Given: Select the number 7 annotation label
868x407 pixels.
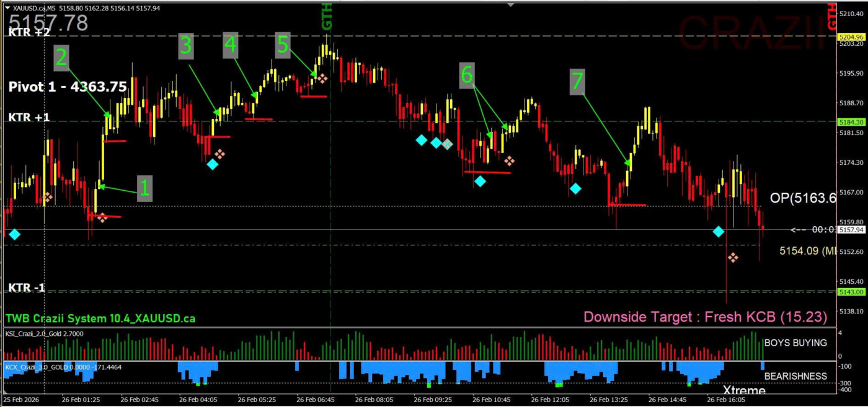Looking at the screenshot, I should (577, 82).
